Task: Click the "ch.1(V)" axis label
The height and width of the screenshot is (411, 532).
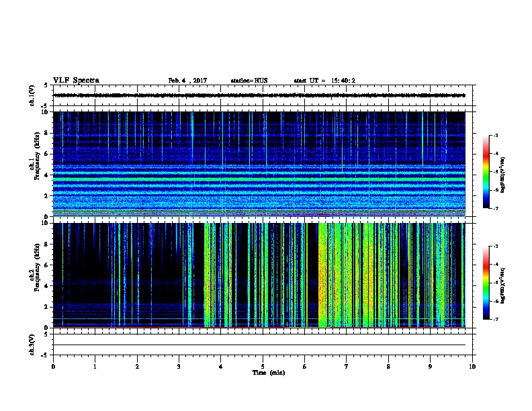Action: coord(32,95)
